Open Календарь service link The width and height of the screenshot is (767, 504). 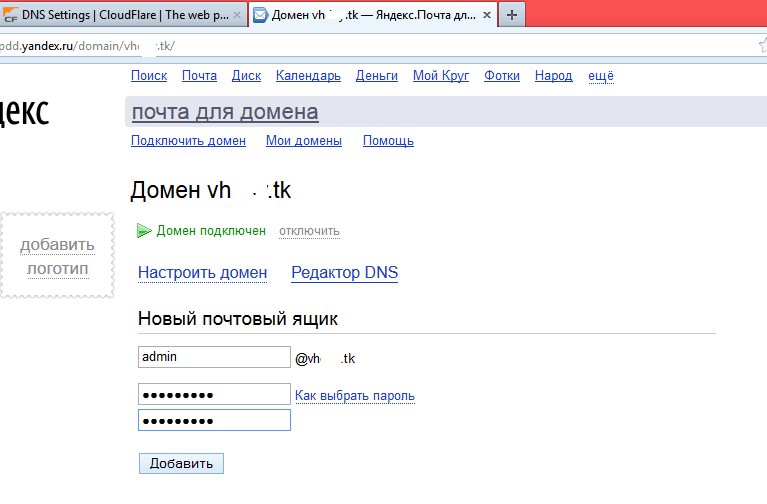308,76
